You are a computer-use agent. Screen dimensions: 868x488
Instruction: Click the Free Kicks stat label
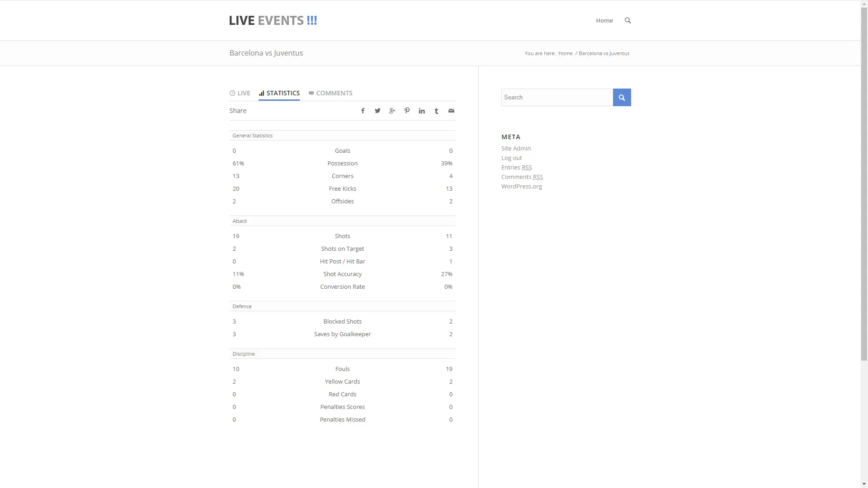(x=342, y=188)
